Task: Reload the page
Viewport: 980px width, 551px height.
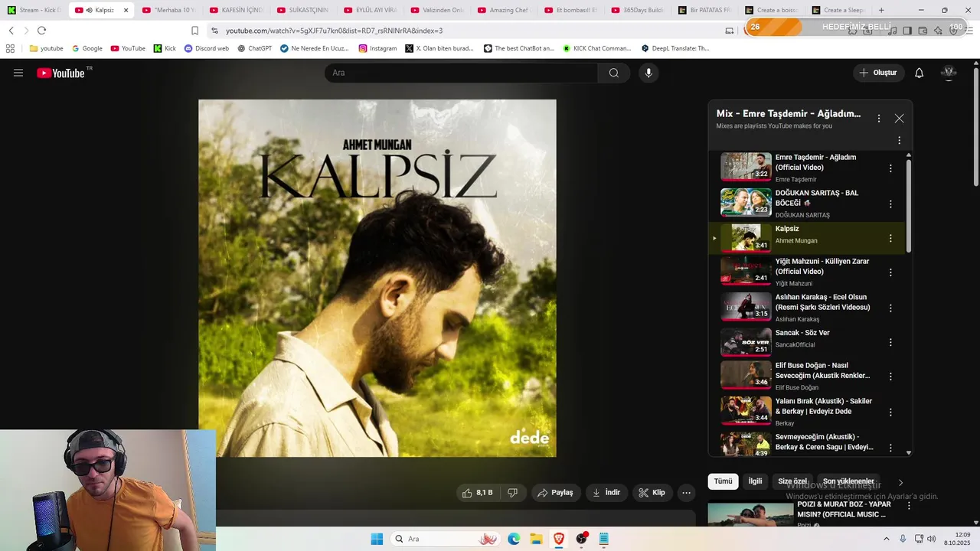Action: (x=41, y=31)
